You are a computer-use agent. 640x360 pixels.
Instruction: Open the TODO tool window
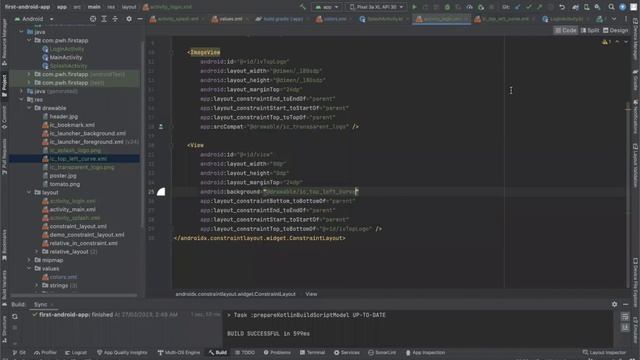pyautogui.click(x=245, y=352)
